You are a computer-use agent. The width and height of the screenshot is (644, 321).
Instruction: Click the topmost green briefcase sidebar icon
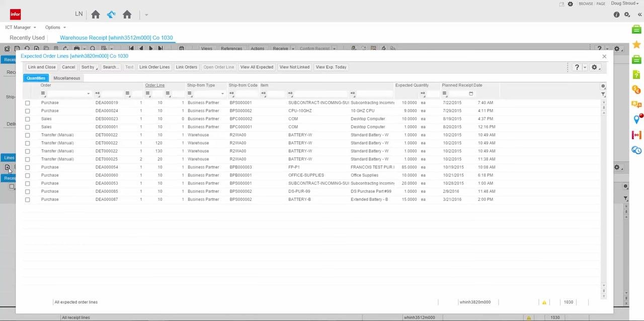(x=636, y=30)
